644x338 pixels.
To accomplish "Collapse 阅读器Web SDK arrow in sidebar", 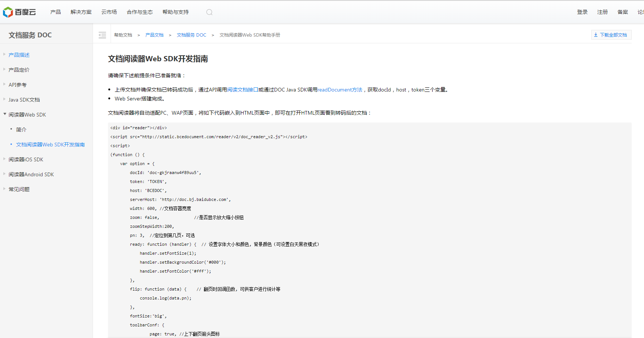I will [4, 114].
